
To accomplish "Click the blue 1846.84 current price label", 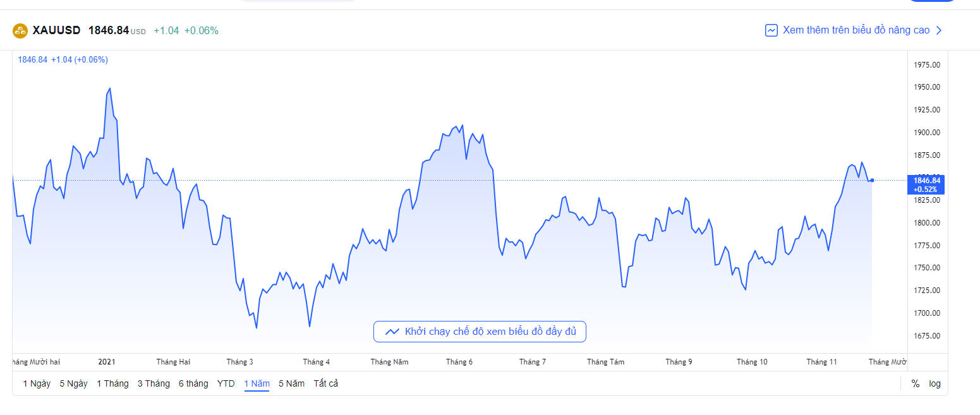I will point(926,184).
